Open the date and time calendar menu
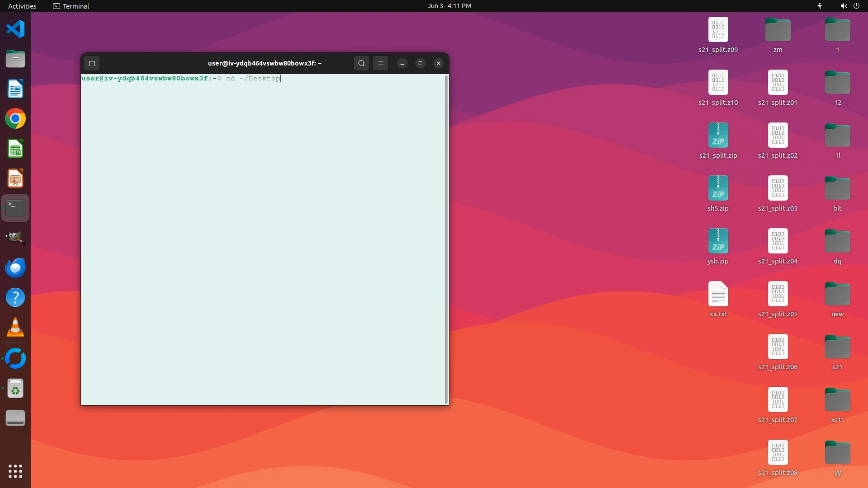 click(x=449, y=6)
